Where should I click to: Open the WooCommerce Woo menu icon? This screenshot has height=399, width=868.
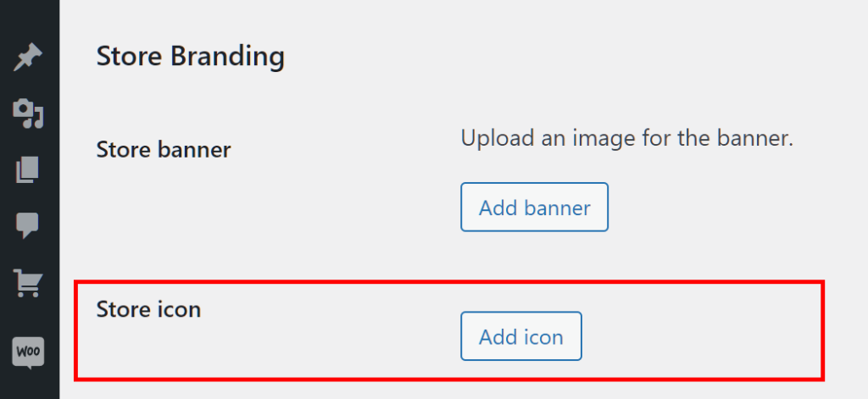(x=29, y=352)
